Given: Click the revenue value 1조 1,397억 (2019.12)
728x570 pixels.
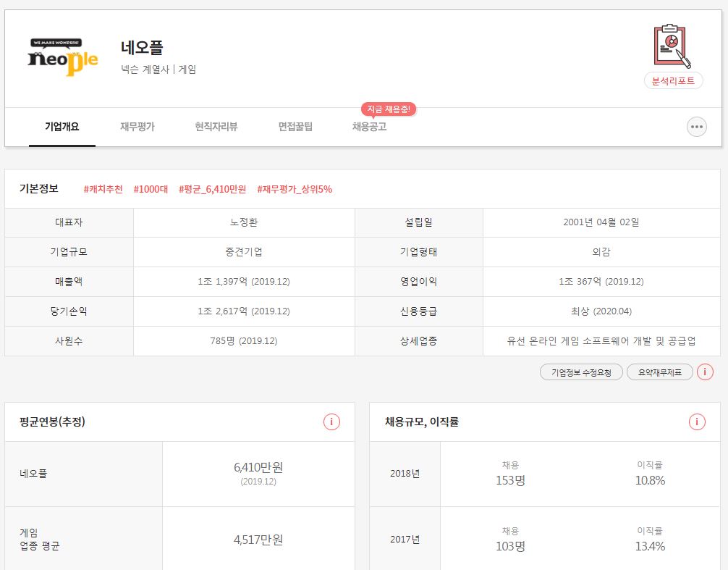Looking at the screenshot, I should click(x=244, y=282).
